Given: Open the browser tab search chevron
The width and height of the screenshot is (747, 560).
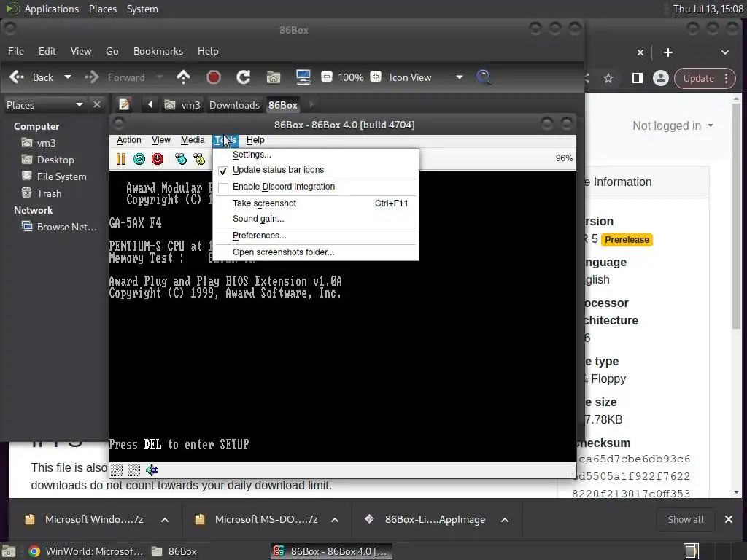Looking at the screenshot, I should coord(724,52).
